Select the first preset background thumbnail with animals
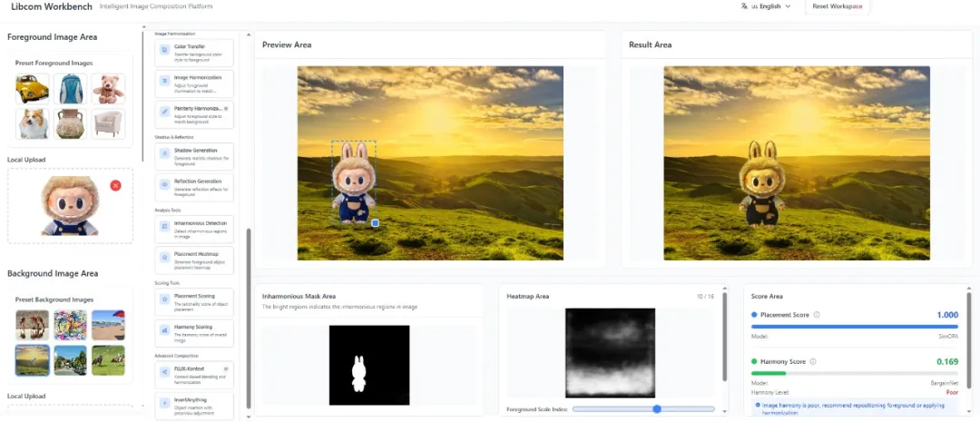The height and width of the screenshot is (422, 980). 33,325
